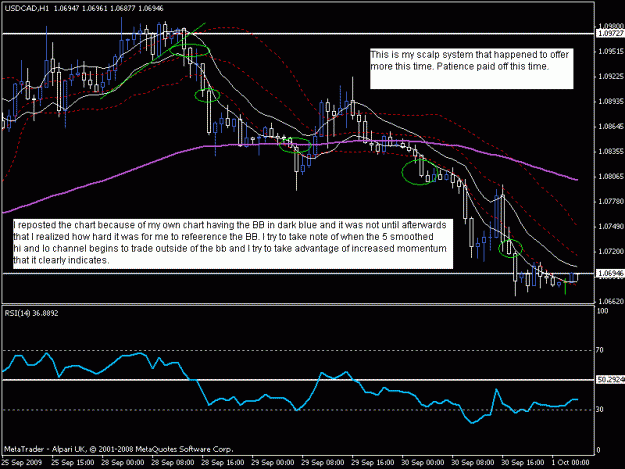625x469 pixels.
Task: Click the 1.08935 price axis label
Action: point(611,102)
